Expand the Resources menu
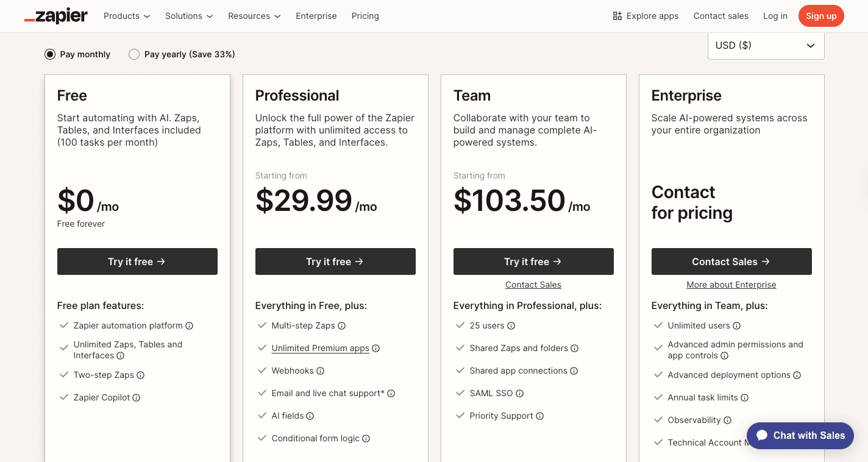 254,16
